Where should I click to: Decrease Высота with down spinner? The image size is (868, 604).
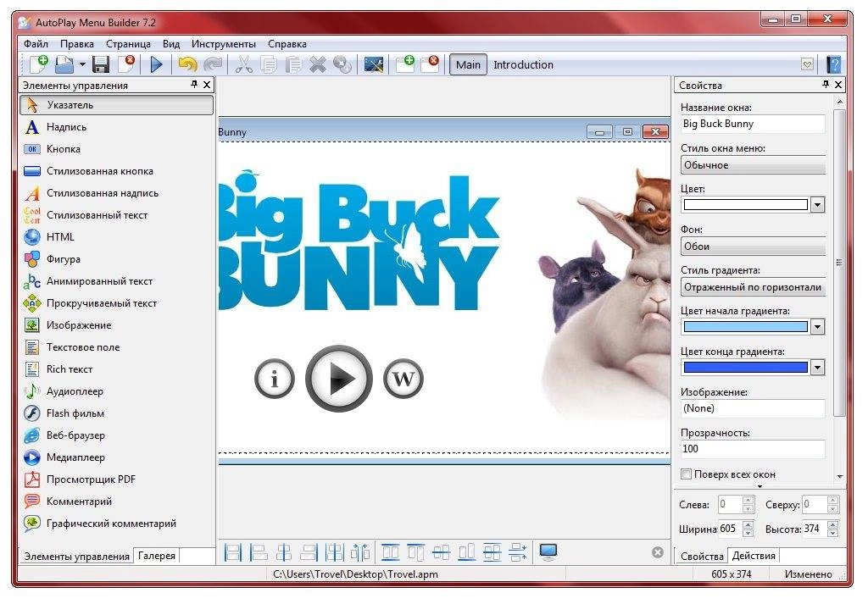pos(832,533)
